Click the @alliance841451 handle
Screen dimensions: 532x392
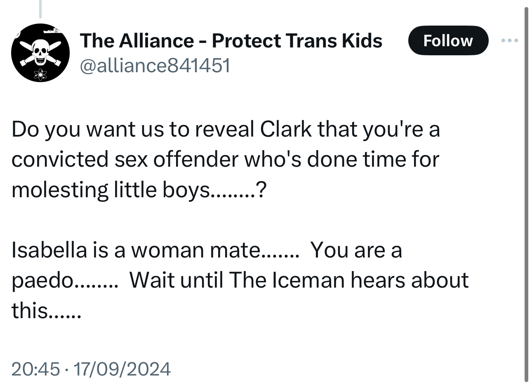point(155,65)
